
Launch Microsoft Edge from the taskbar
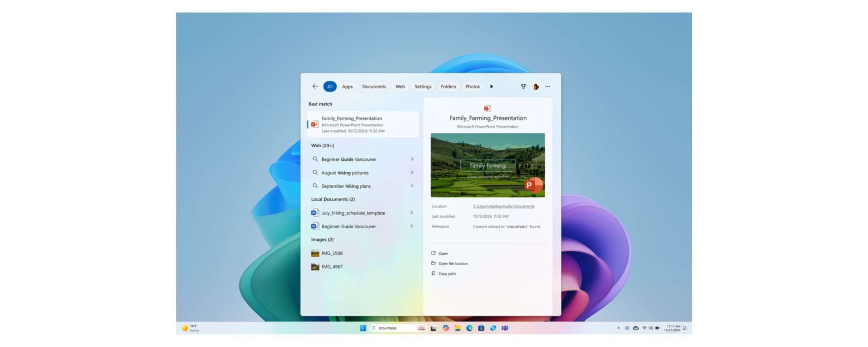pyautogui.click(x=469, y=328)
